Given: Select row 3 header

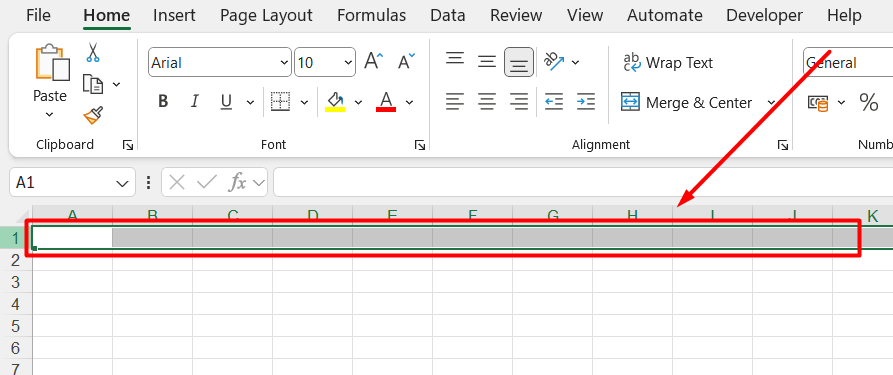Looking at the screenshot, I should click(x=15, y=282).
